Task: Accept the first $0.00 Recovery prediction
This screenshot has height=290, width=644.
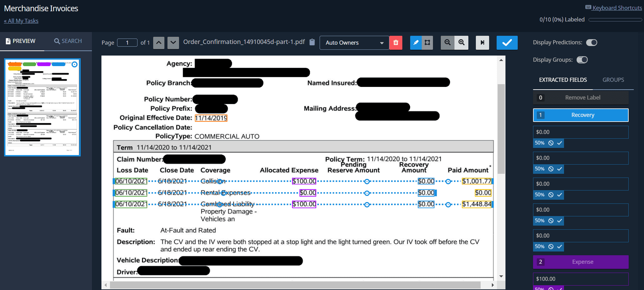Action: click(560, 143)
